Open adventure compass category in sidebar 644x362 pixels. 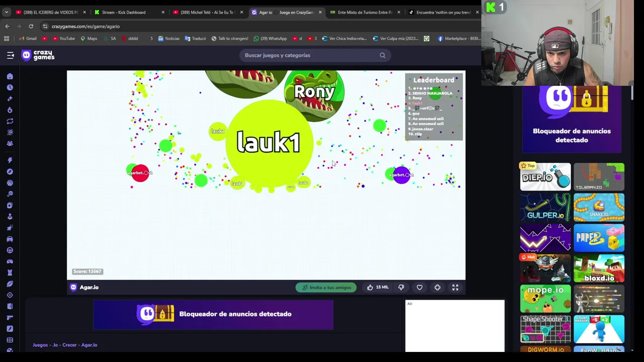(x=10, y=171)
